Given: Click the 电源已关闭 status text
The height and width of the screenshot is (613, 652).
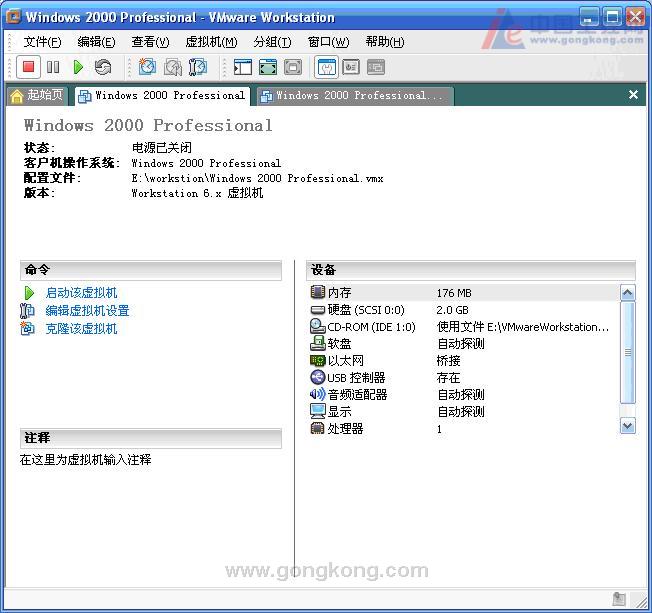Looking at the screenshot, I should click(162, 147).
